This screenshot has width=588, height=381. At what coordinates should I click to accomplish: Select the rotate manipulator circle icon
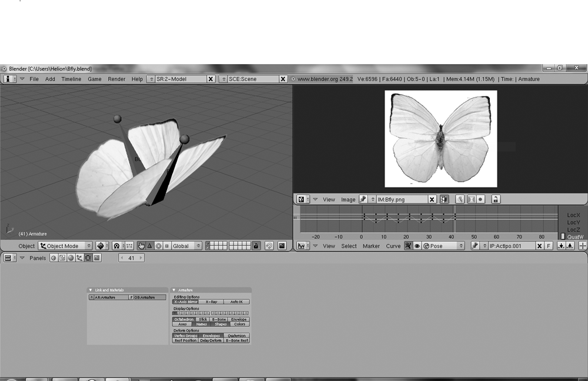tap(158, 246)
